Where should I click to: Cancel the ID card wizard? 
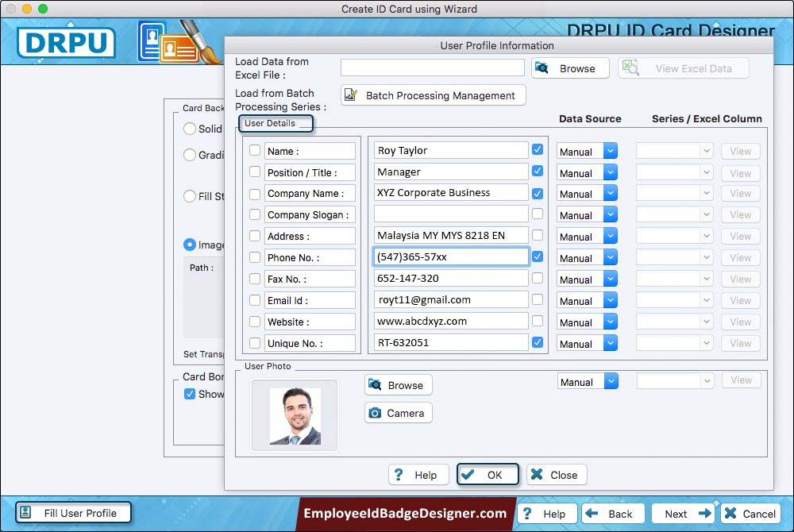[x=750, y=514]
